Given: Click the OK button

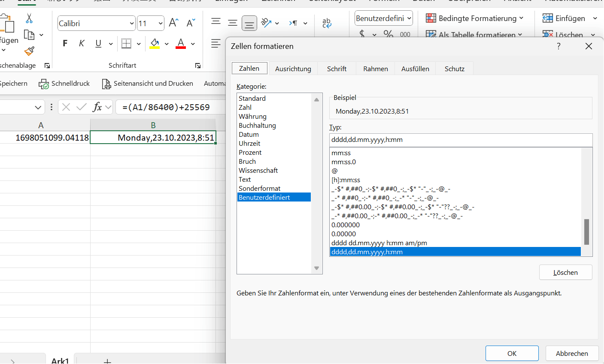Looking at the screenshot, I should (512, 353).
